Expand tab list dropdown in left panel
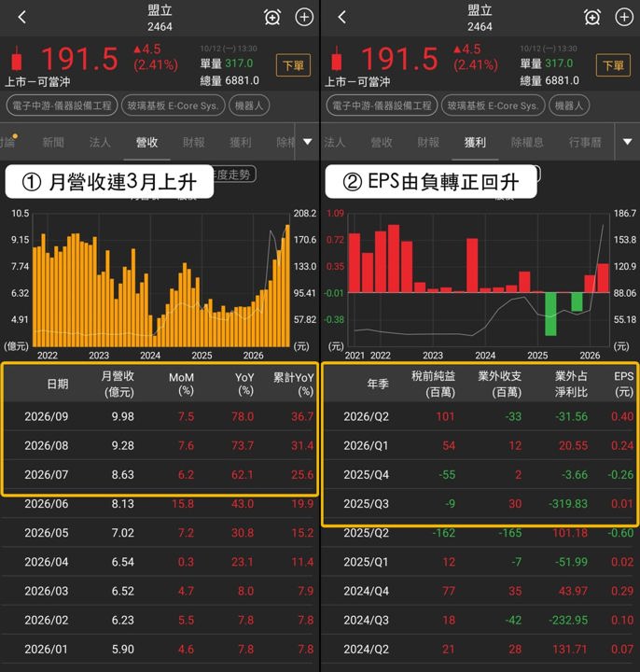This screenshot has width=640, height=672. click(307, 142)
